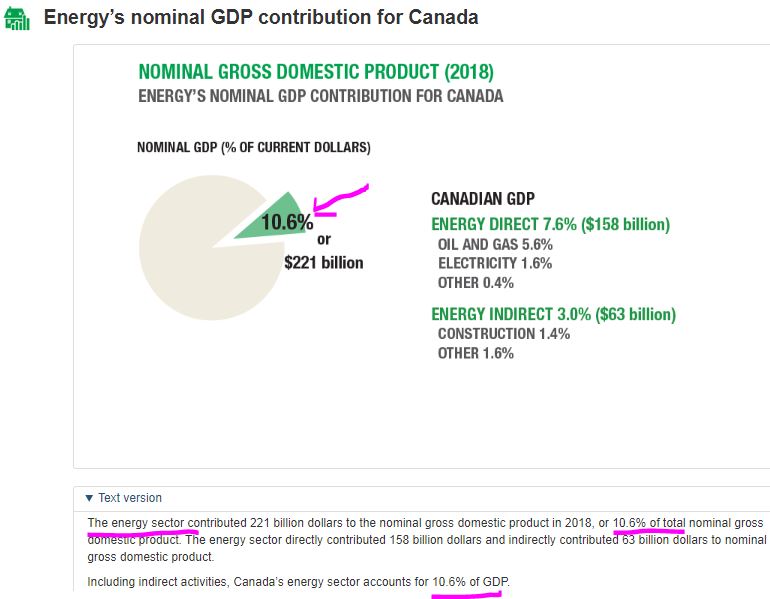Click the Nominal GDP (% of current dollars) label

coord(254,148)
